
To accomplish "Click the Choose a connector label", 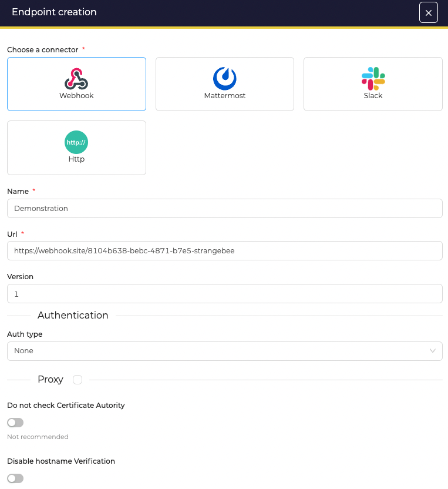I will point(43,49).
